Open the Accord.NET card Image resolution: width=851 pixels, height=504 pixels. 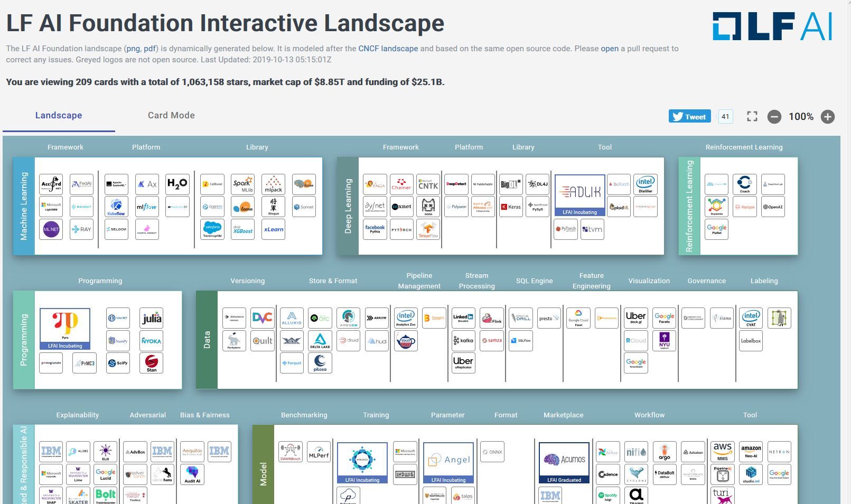click(51, 184)
